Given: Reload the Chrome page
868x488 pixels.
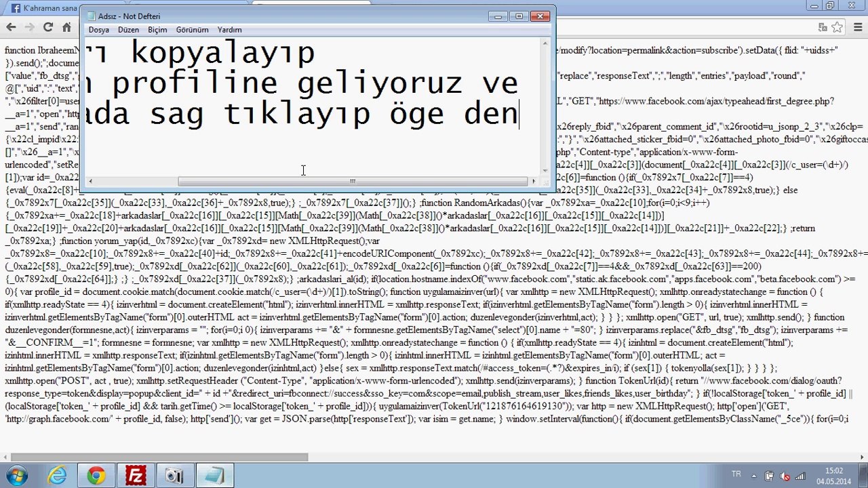Looking at the screenshot, I should coord(47,27).
